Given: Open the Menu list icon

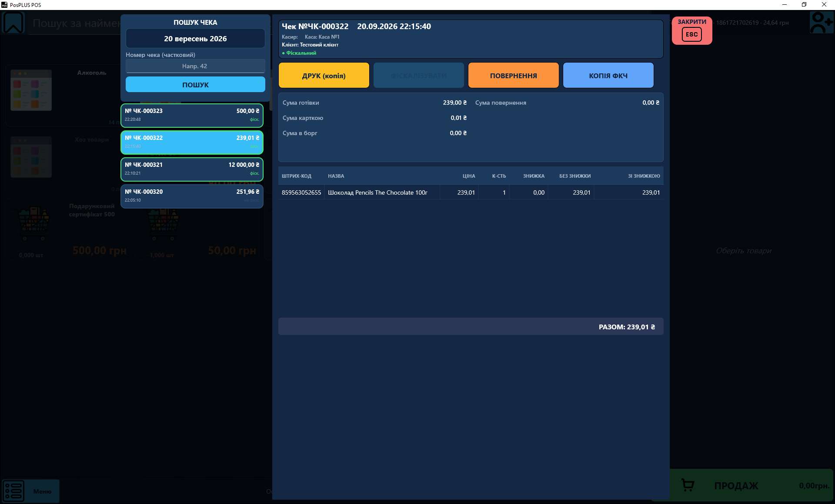Looking at the screenshot, I should click(x=13, y=491).
